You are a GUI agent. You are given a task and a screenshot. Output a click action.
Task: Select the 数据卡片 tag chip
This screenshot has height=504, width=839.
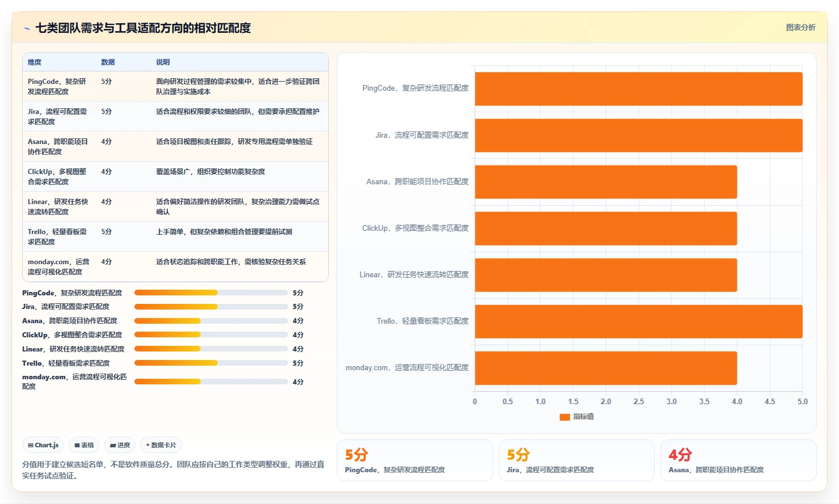tap(161, 445)
